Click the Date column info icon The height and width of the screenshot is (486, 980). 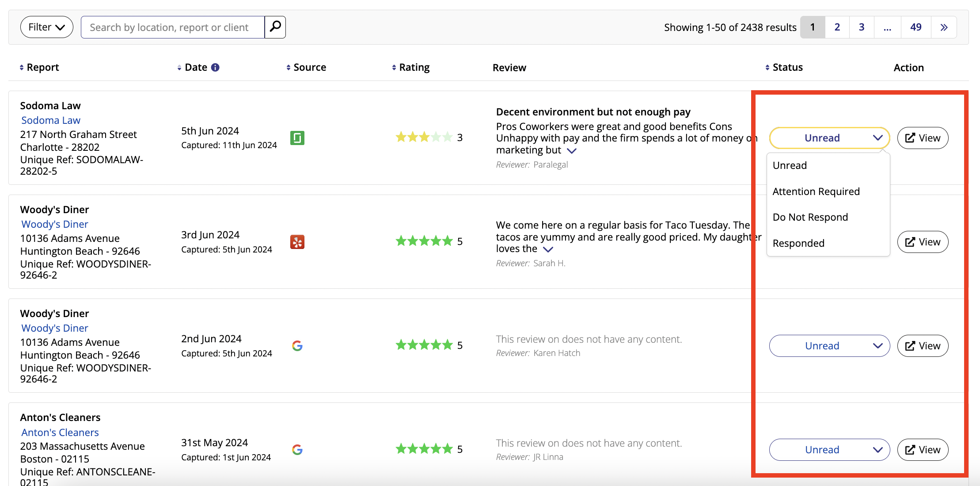pos(215,67)
